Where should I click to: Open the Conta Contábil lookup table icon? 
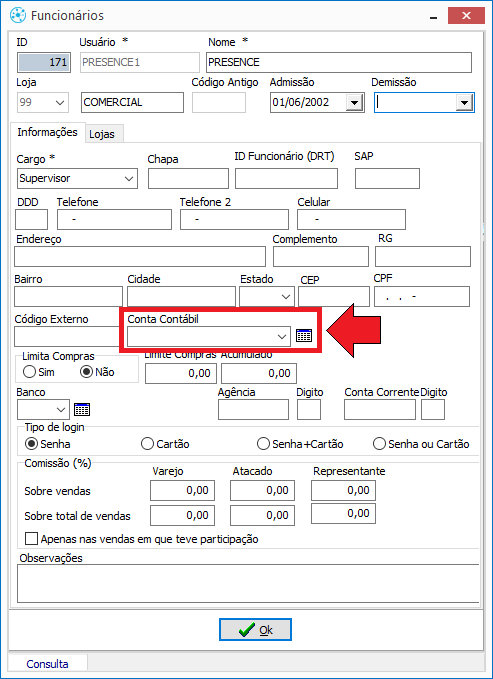(x=304, y=335)
